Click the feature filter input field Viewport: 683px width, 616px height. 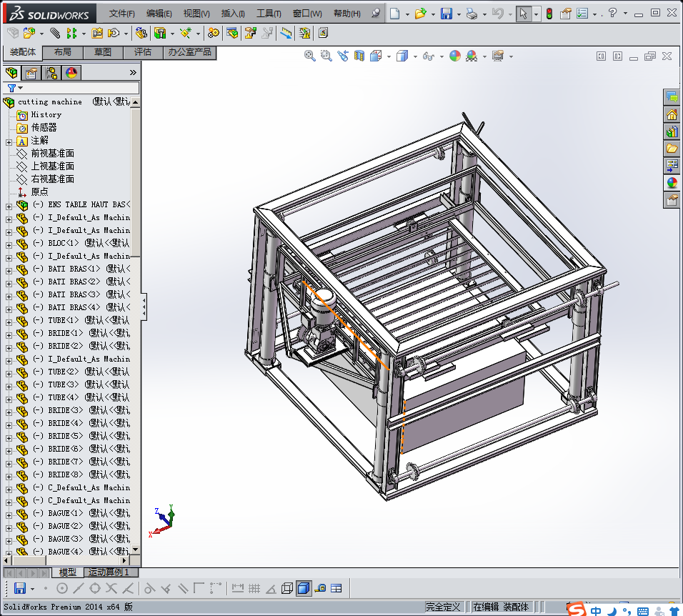point(81,88)
